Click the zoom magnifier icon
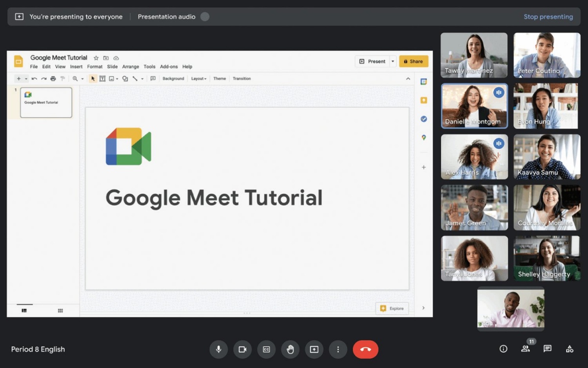The height and width of the screenshot is (368, 588). point(75,79)
